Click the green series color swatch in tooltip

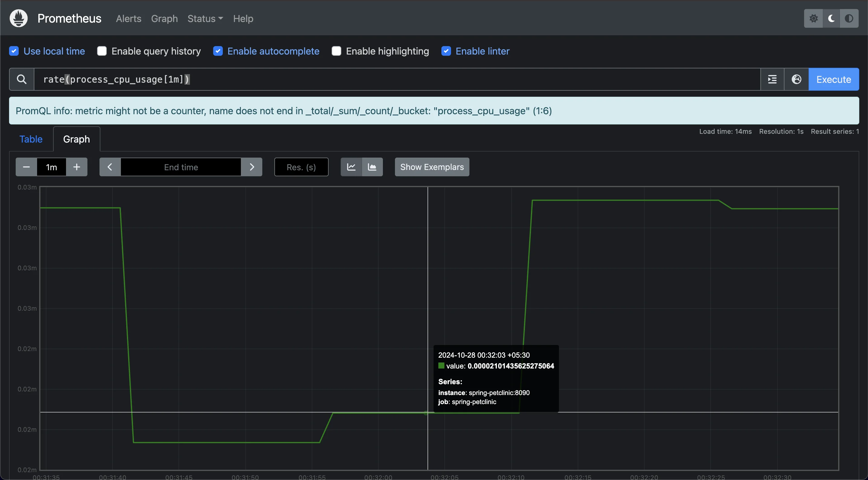click(441, 365)
